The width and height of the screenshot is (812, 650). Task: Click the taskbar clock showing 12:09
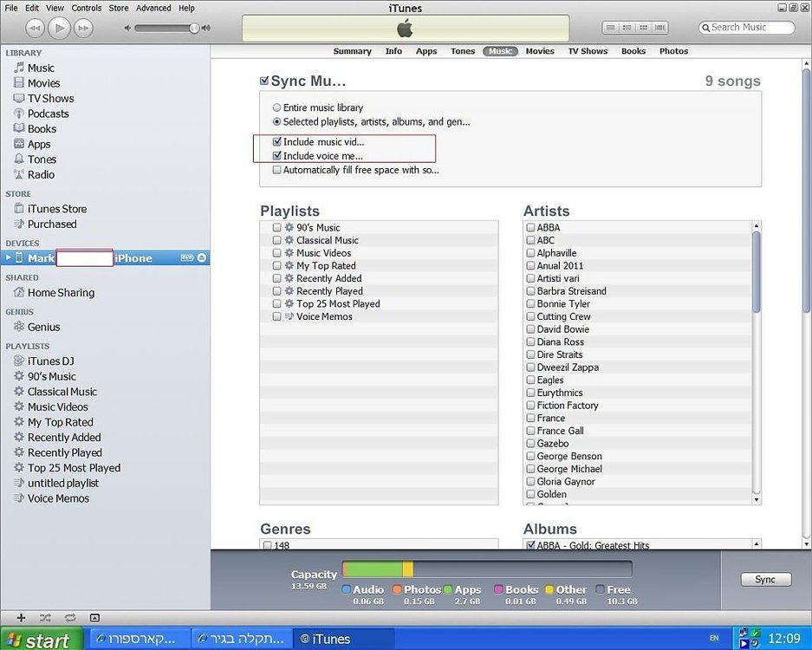pyautogui.click(x=784, y=638)
